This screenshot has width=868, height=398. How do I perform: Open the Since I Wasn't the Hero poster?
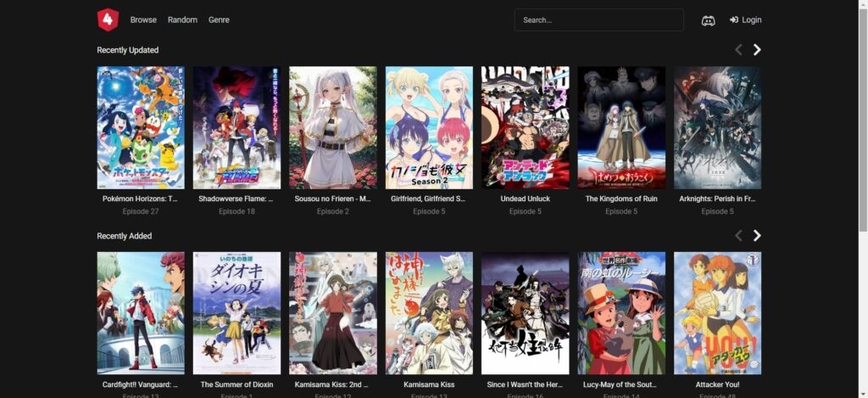[x=526, y=313]
